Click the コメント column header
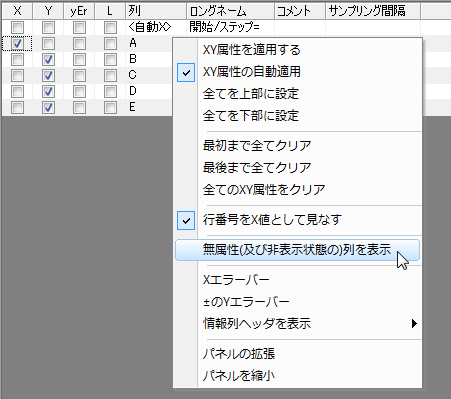The height and width of the screenshot is (399, 451). [x=300, y=11]
